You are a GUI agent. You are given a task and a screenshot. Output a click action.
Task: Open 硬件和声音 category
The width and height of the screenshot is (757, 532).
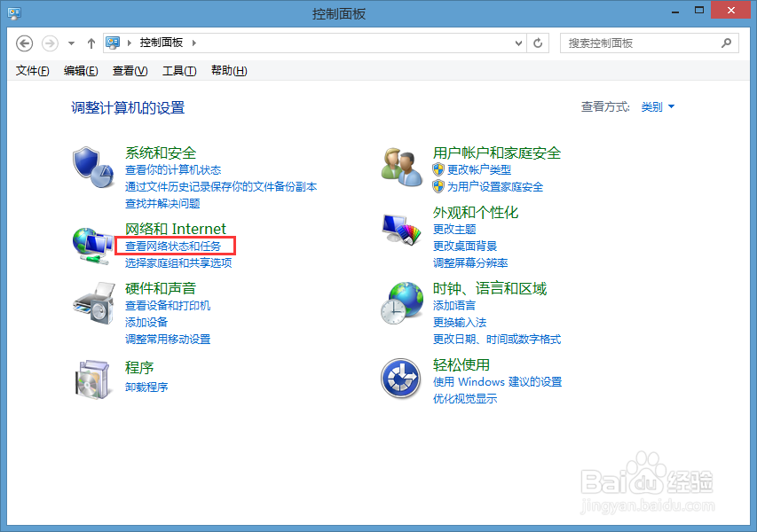coord(161,288)
